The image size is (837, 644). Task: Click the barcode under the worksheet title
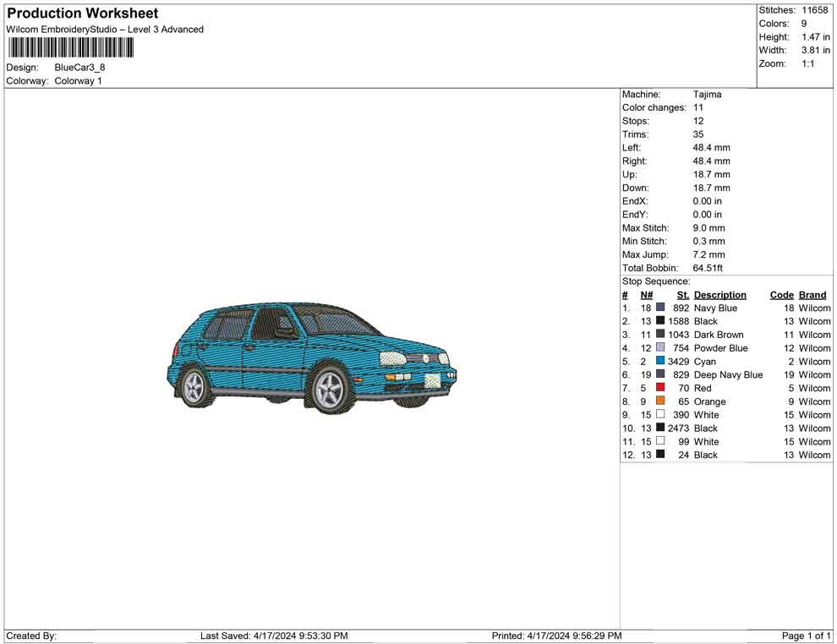(70, 48)
